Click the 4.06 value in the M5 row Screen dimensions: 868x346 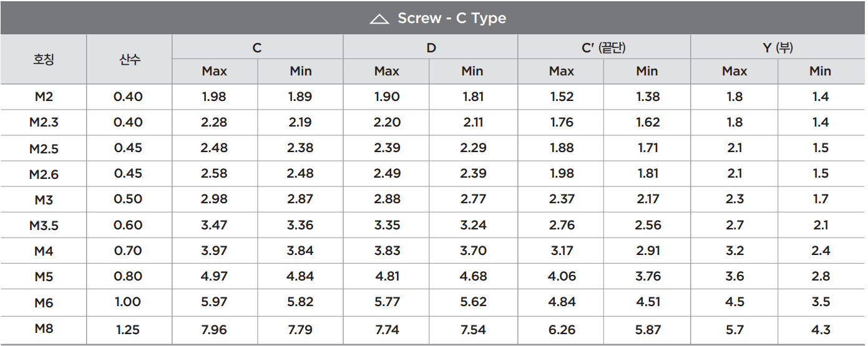coord(562,277)
